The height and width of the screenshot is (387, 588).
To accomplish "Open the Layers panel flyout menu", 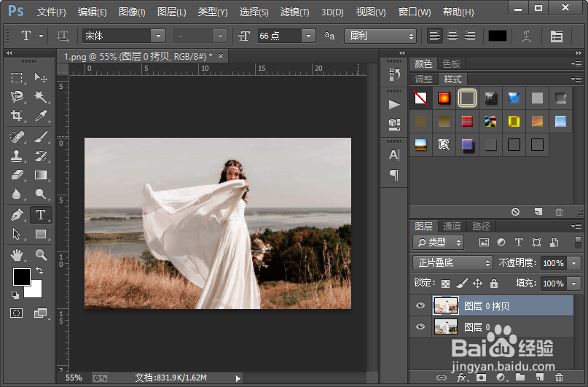I will tap(576, 226).
